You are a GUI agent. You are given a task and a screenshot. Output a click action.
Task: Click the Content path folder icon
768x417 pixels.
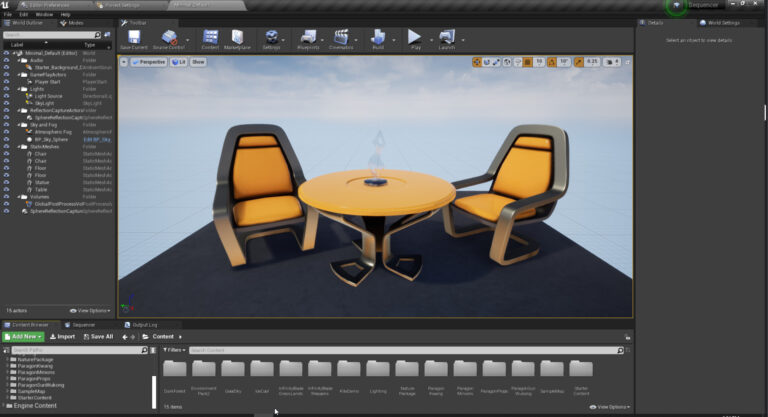pos(145,337)
